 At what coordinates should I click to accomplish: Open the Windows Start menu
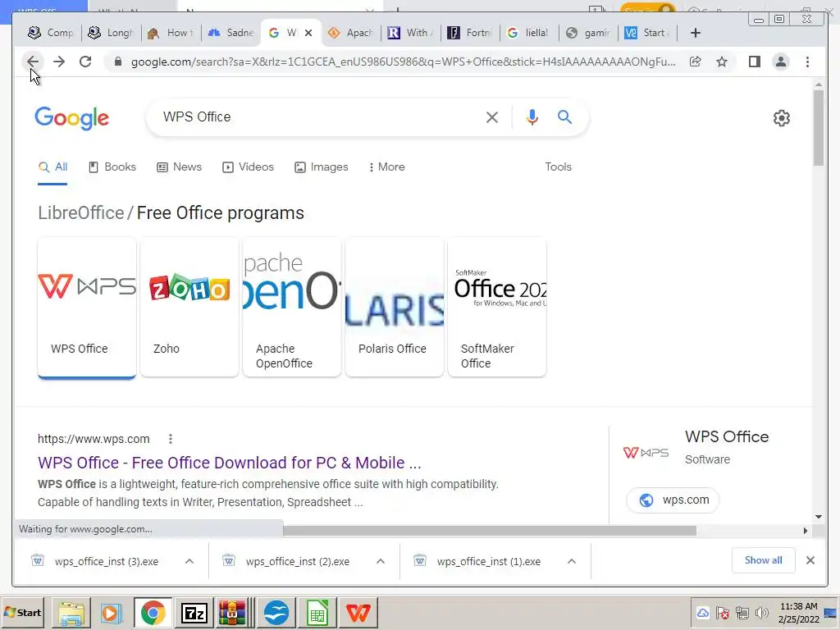click(x=22, y=612)
